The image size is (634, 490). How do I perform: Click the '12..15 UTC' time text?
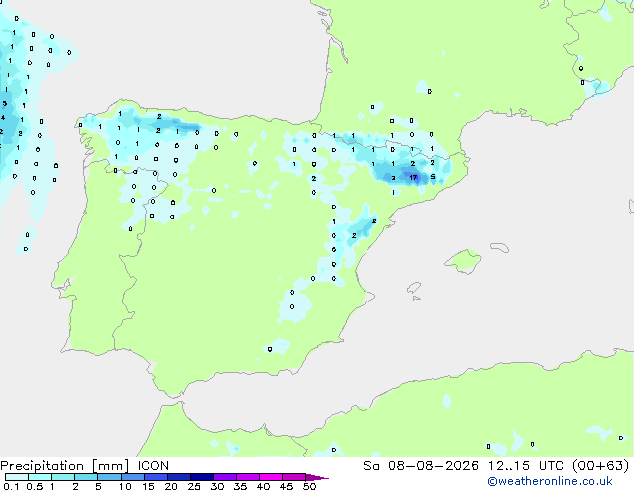[526, 466]
